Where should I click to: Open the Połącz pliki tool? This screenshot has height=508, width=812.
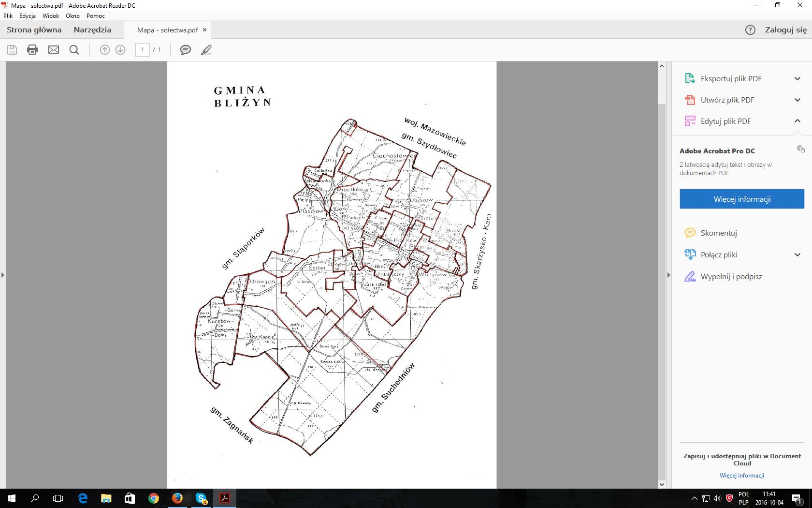click(x=719, y=254)
